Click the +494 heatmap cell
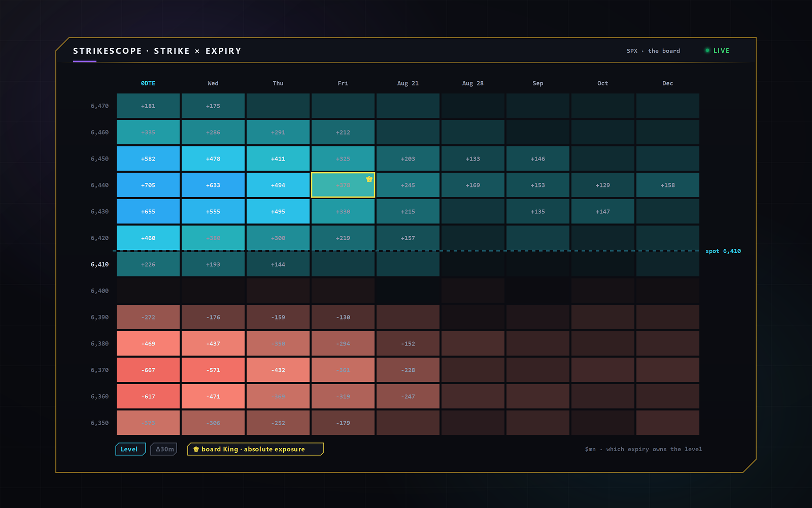The image size is (812, 508). (278, 185)
